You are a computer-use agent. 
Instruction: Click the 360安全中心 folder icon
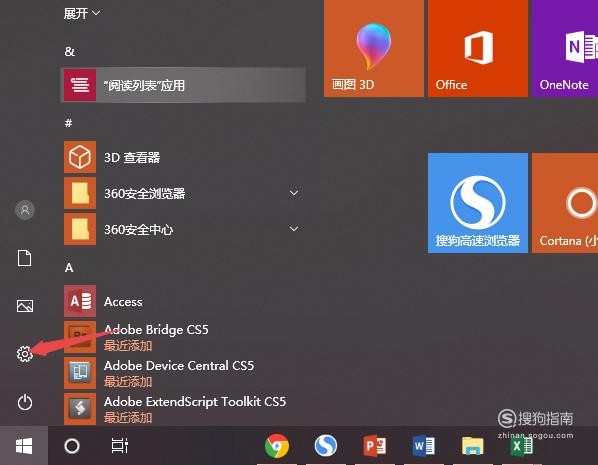coord(80,229)
